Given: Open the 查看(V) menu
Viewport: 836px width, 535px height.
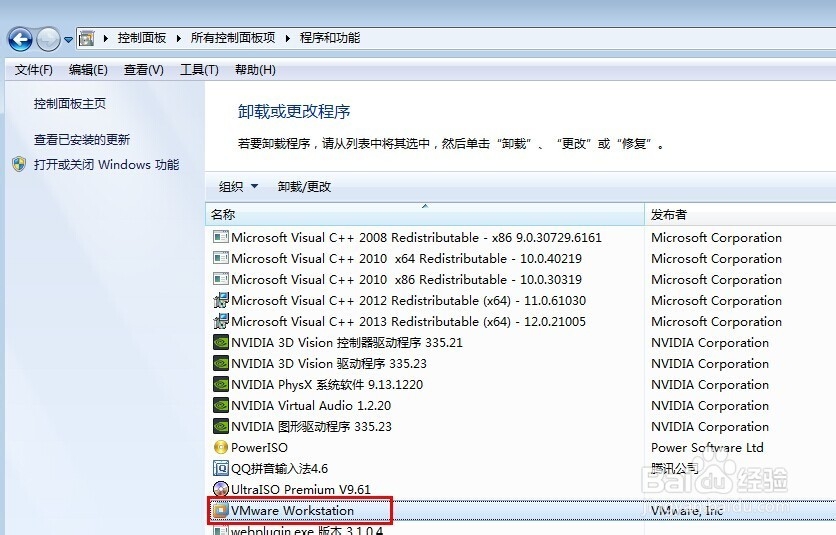Looking at the screenshot, I should point(144,70).
